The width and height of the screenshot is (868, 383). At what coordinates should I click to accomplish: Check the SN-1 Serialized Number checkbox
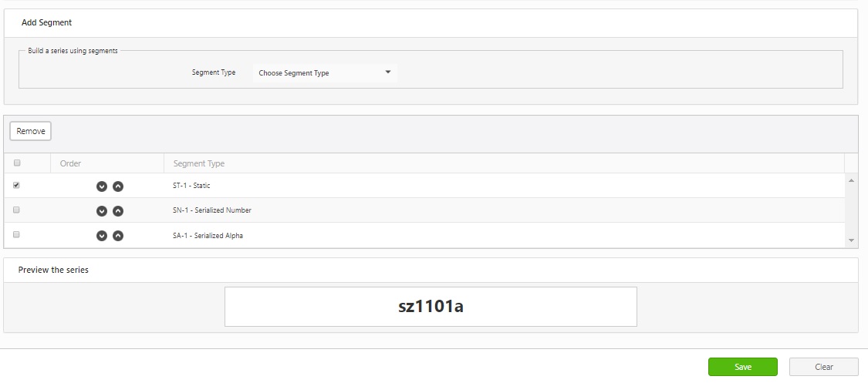[x=17, y=210]
